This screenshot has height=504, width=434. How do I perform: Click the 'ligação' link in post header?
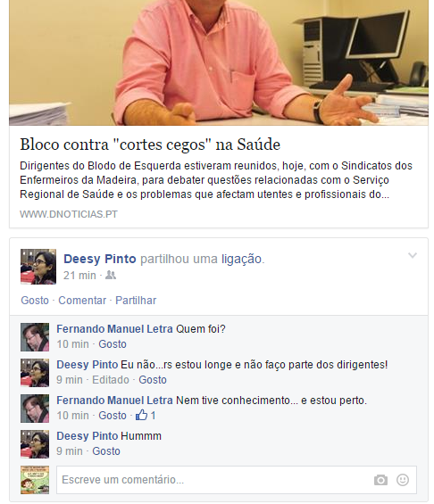241,259
